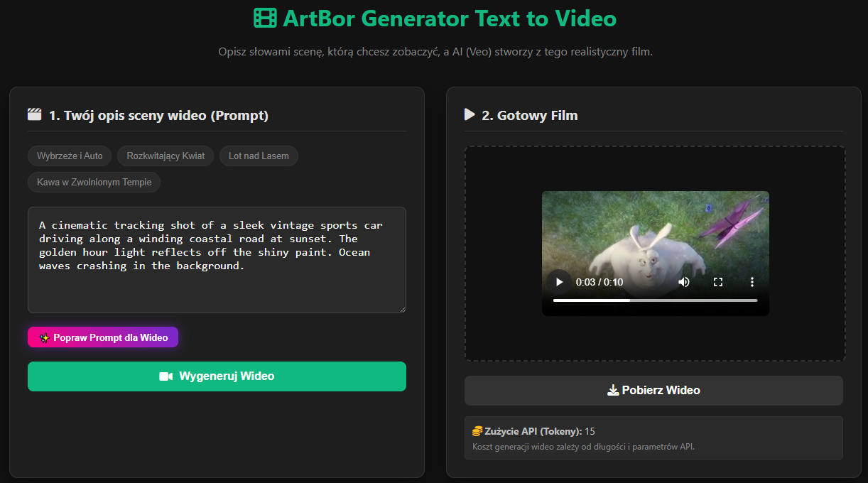Enter fullscreen mode in the video player
The image size is (868, 483).
coord(717,282)
